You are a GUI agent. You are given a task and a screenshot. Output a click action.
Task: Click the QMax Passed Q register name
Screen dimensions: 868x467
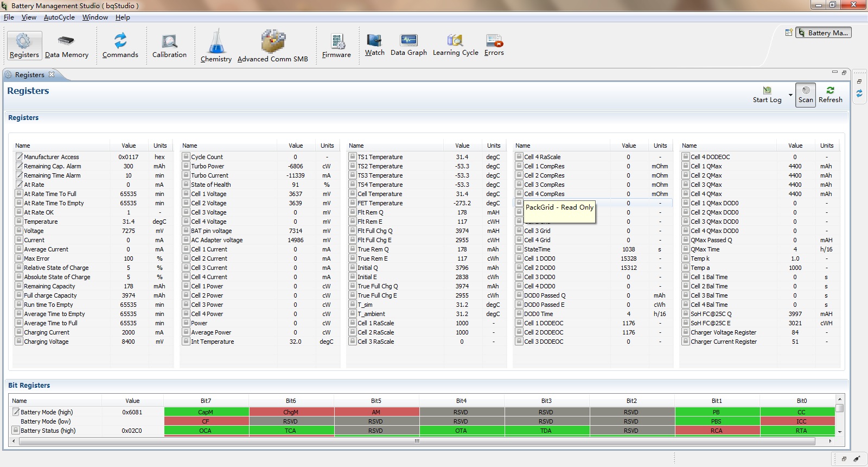tap(712, 240)
